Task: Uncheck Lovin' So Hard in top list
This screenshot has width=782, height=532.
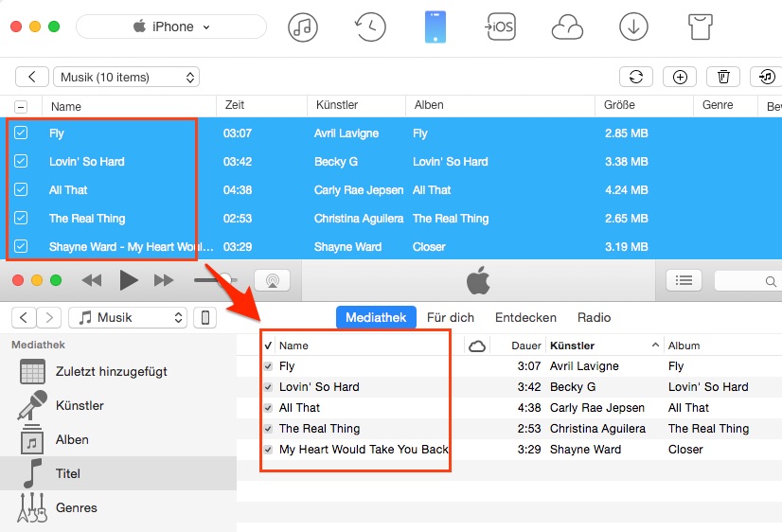Action: [x=21, y=161]
